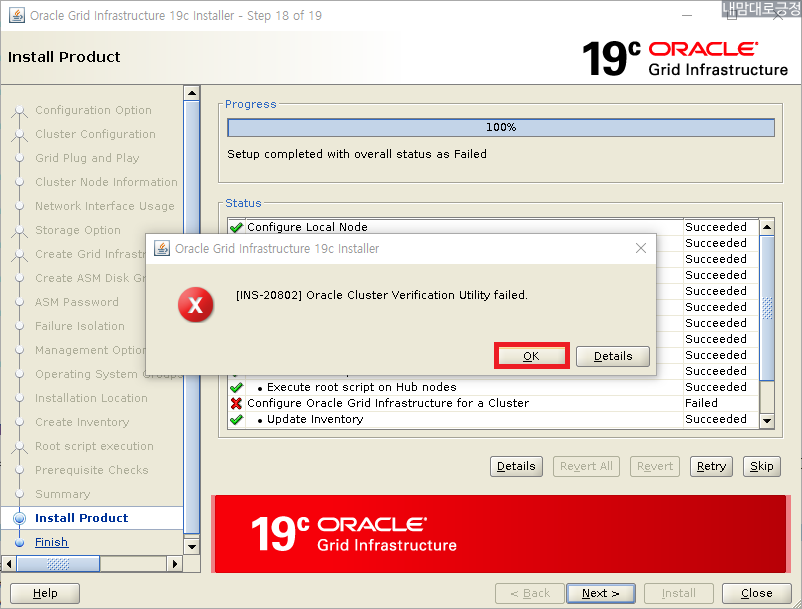
Task: Click the Skip button
Action: pos(762,466)
